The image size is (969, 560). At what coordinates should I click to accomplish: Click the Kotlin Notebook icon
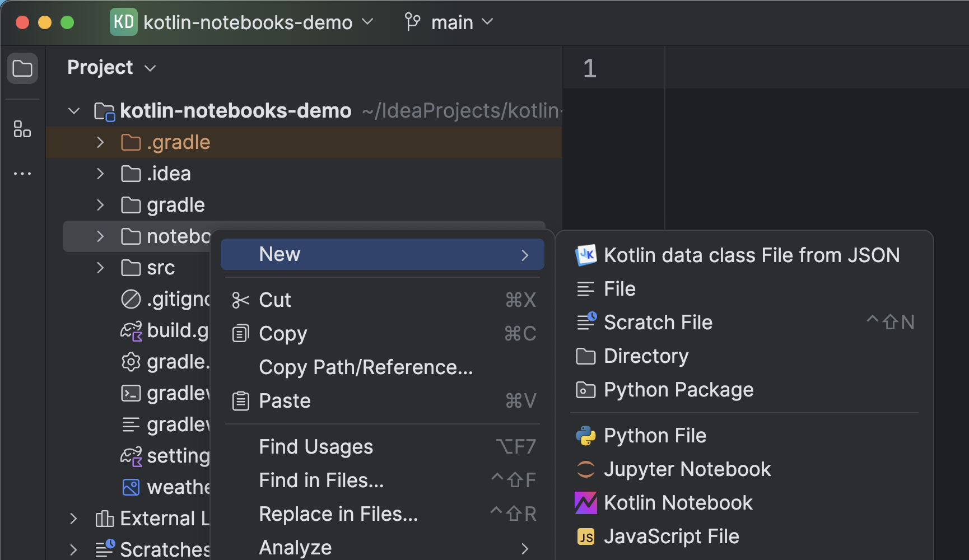point(586,503)
